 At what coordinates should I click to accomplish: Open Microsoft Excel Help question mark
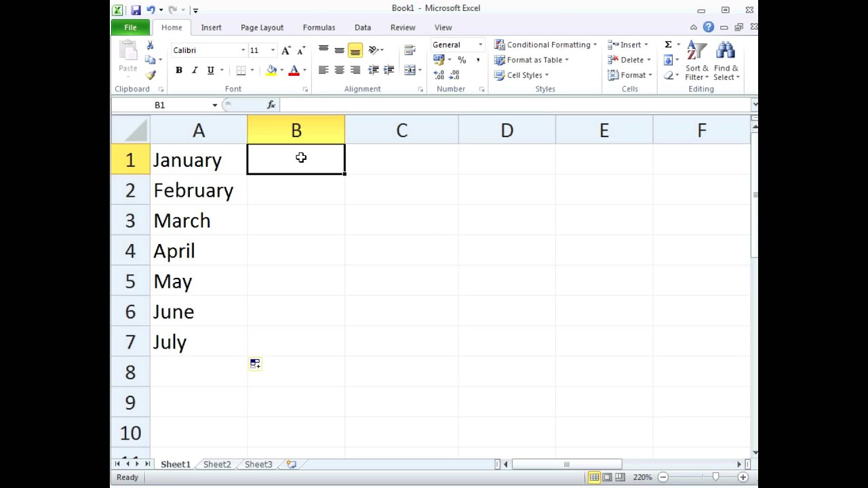(709, 27)
